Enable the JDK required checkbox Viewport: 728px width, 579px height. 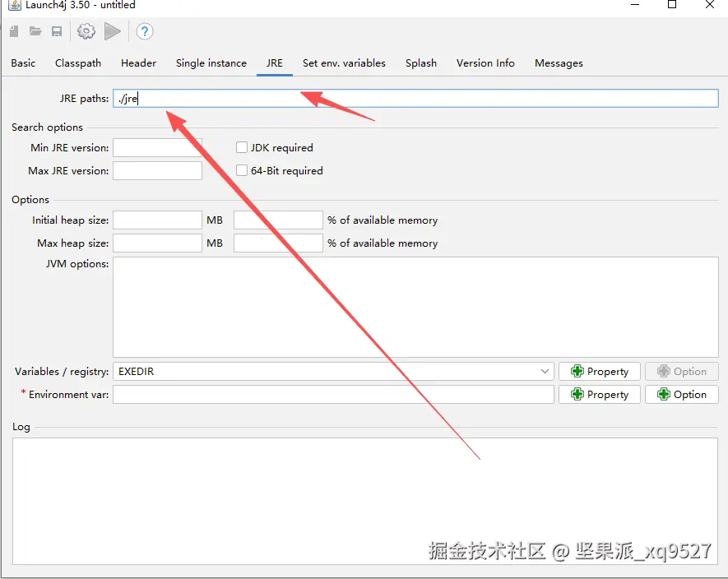[x=241, y=148]
